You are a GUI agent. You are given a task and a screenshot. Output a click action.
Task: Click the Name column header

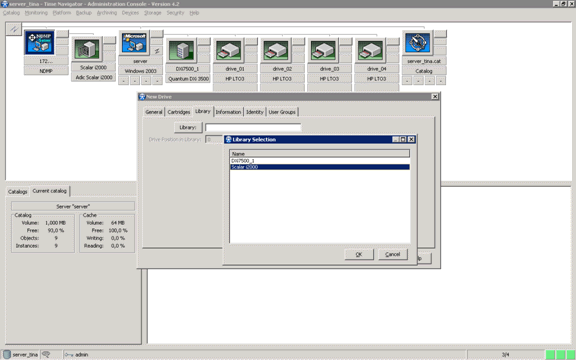pyautogui.click(x=319, y=153)
